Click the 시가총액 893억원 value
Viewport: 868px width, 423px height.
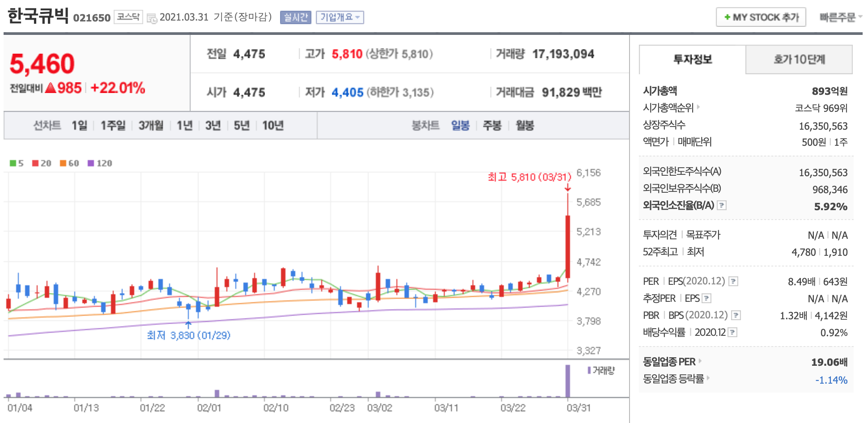point(830,91)
